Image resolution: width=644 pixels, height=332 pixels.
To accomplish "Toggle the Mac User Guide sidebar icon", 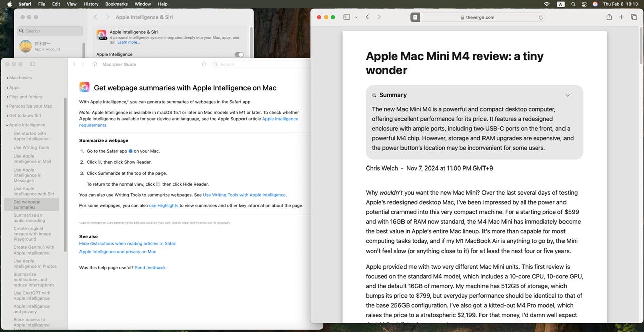I will tap(32, 64).
